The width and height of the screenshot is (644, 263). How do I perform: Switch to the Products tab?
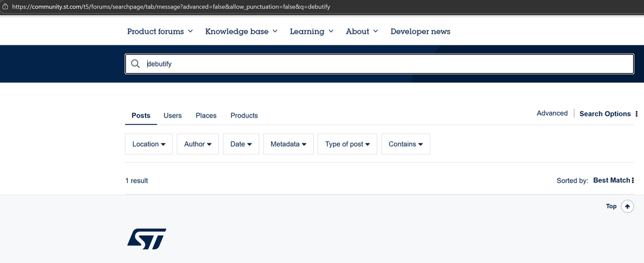[x=244, y=116]
